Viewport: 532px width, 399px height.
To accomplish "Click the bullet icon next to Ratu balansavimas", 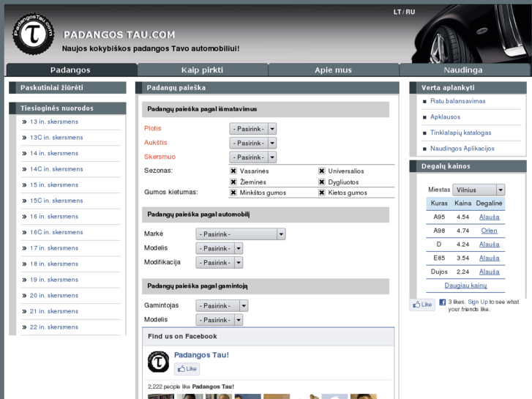I will point(424,102).
